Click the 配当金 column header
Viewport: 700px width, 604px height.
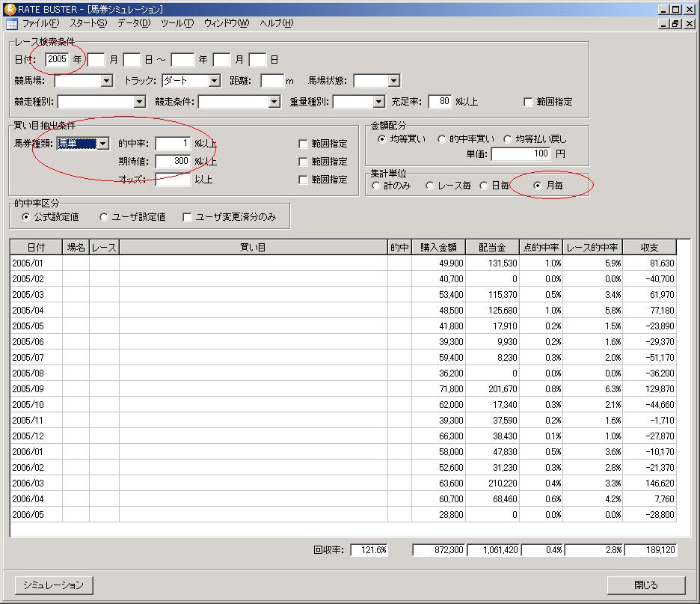click(492, 247)
